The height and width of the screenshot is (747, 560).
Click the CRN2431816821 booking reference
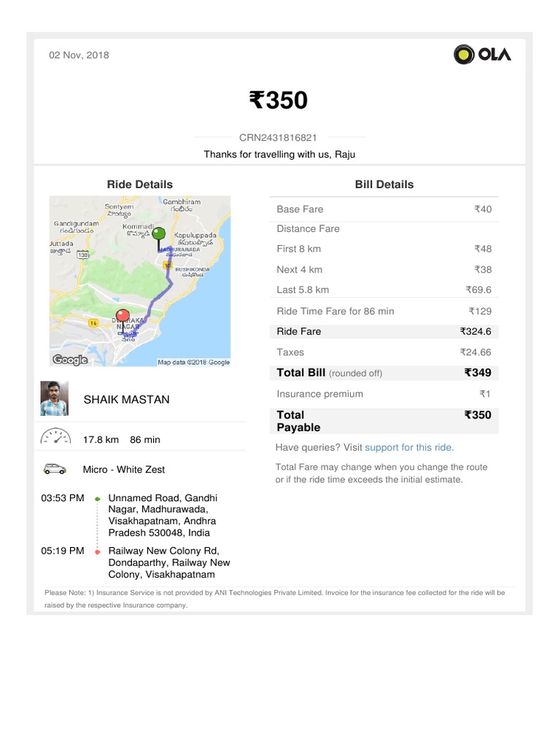pyautogui.click(x=279, y=137)
